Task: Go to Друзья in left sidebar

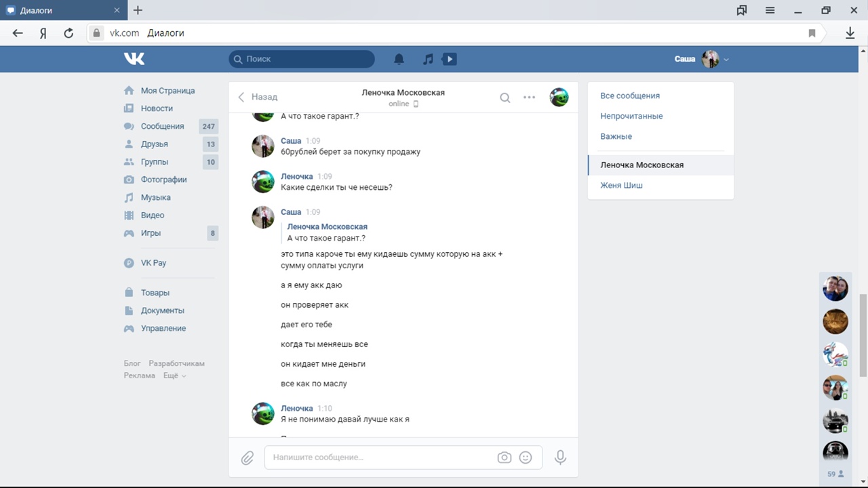Action: coord(154,144)
